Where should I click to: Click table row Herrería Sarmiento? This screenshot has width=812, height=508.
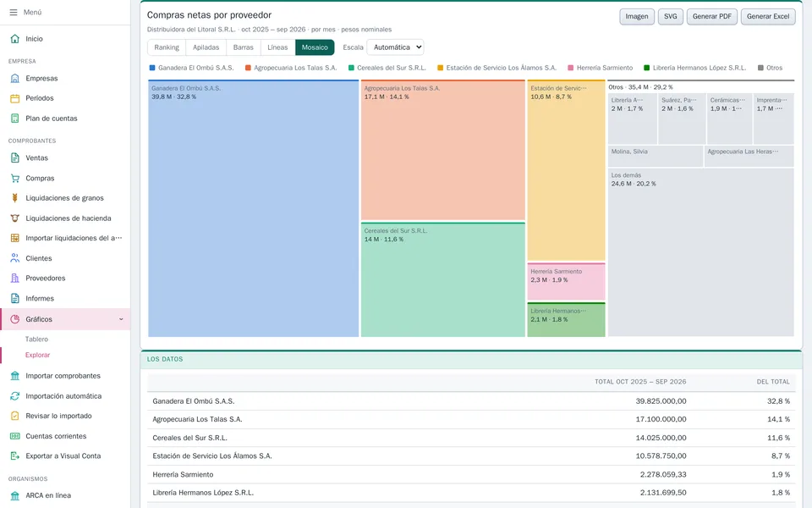pyautogui.click(x=471, y=474)
